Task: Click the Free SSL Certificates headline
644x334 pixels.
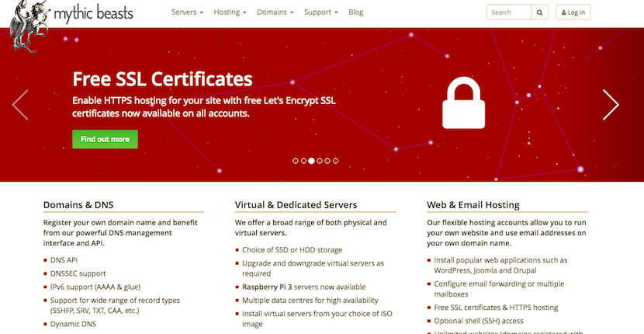Action: pos(162,79)
